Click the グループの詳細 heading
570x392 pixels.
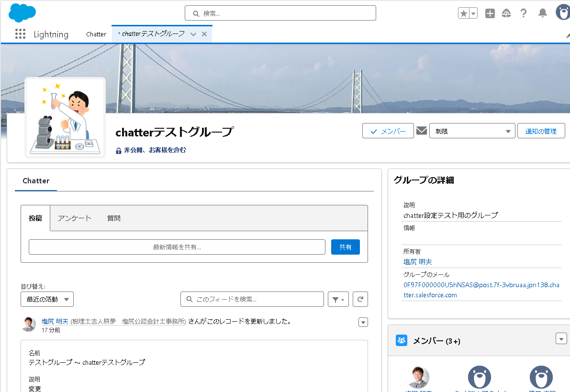(x=424, y=180)
